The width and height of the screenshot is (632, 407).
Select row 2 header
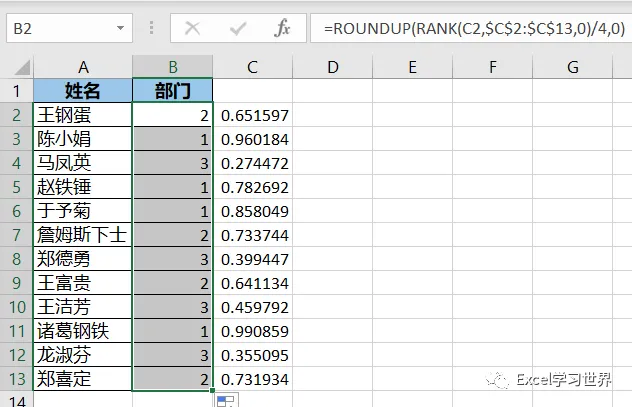coord(17,115)
